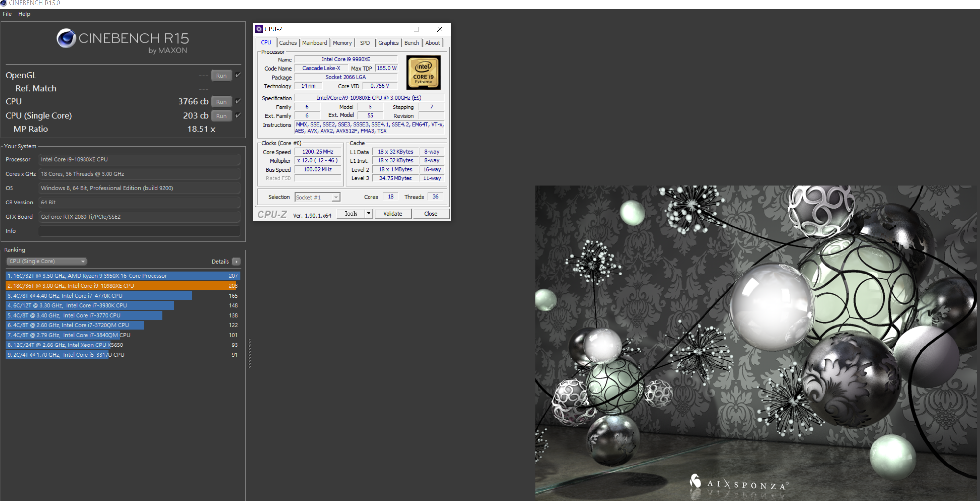Click the Package value Socket 2066 LGA
980x501 pixels.
click(346, 77)
